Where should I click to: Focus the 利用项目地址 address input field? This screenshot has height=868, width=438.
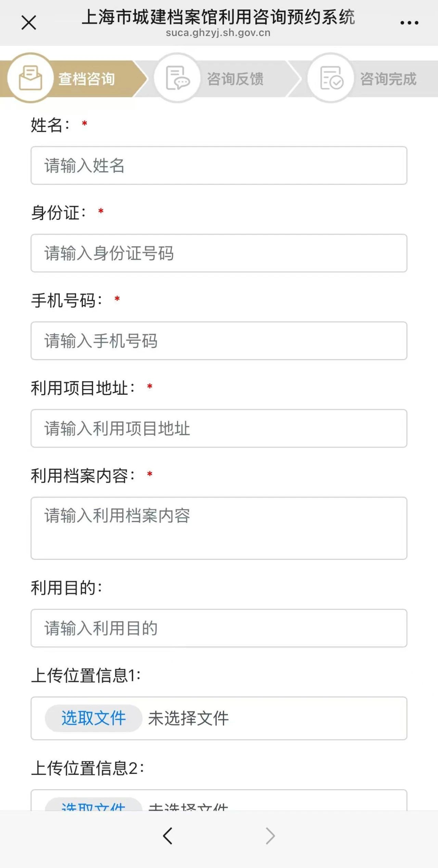click(x=219, y=429)
